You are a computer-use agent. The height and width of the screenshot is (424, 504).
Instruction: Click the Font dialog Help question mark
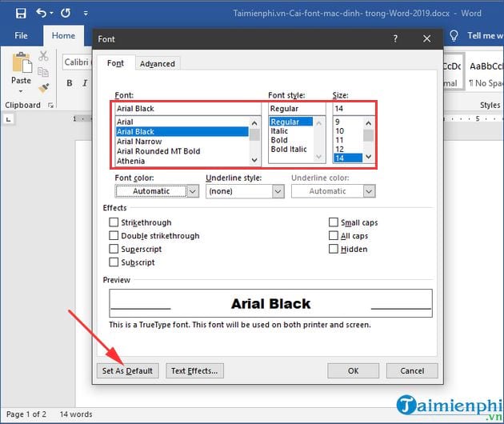click(395, 39)
